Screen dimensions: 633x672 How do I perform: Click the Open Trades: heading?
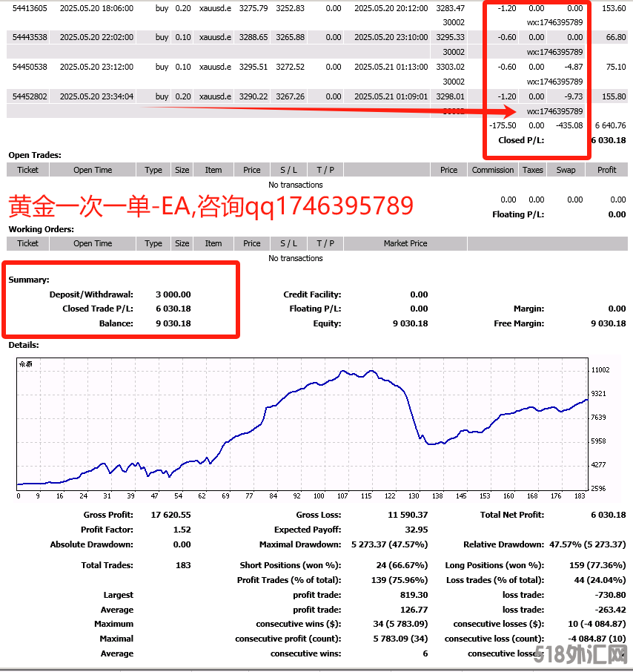[35, 155]
